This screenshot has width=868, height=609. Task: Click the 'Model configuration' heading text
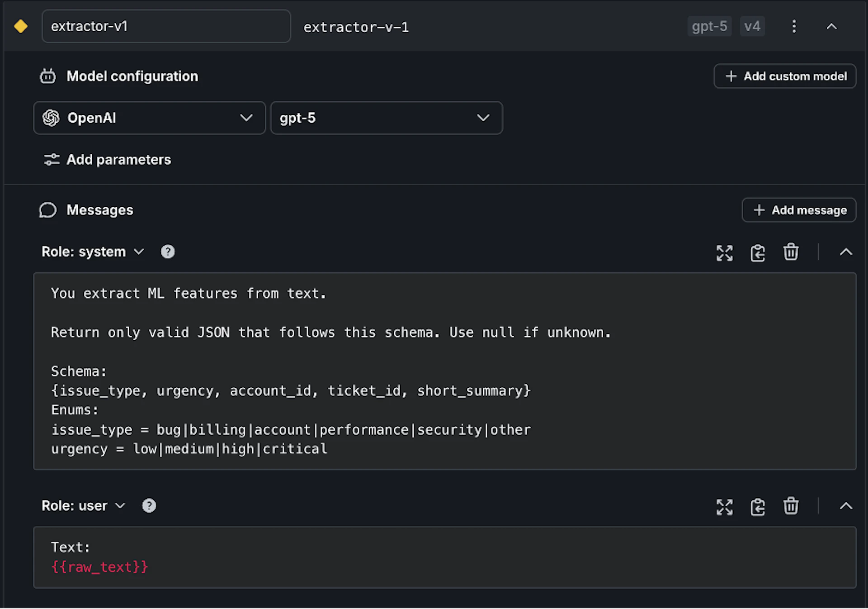pos(132,76)
